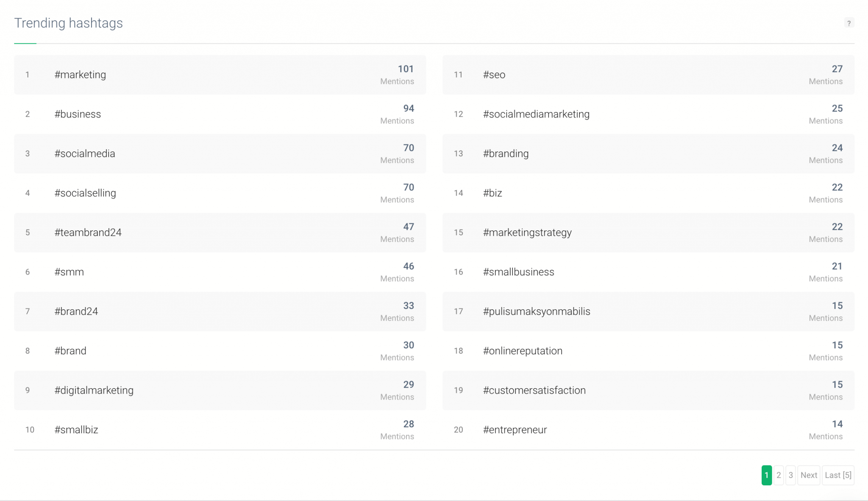Go to page 3 of trending hashtags
This screenshot has height=501, width=868.
pyautogui.click(x=790, y=475)
